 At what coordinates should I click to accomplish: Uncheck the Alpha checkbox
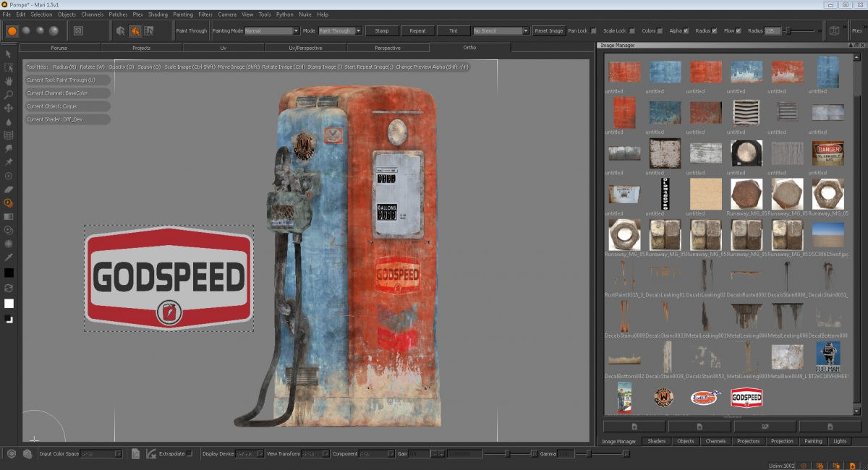coord(686,31)
